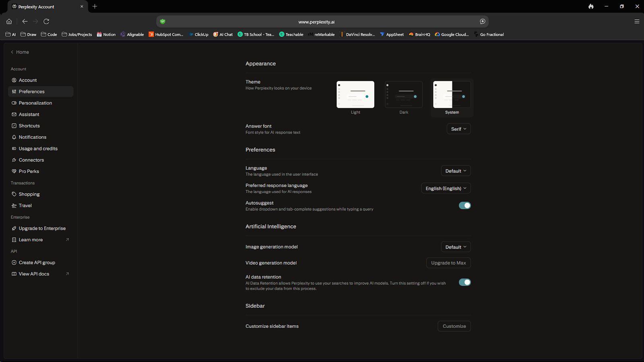Click the Create API group icon
Screen dimensions: 644x362
[x=14, y=262]
